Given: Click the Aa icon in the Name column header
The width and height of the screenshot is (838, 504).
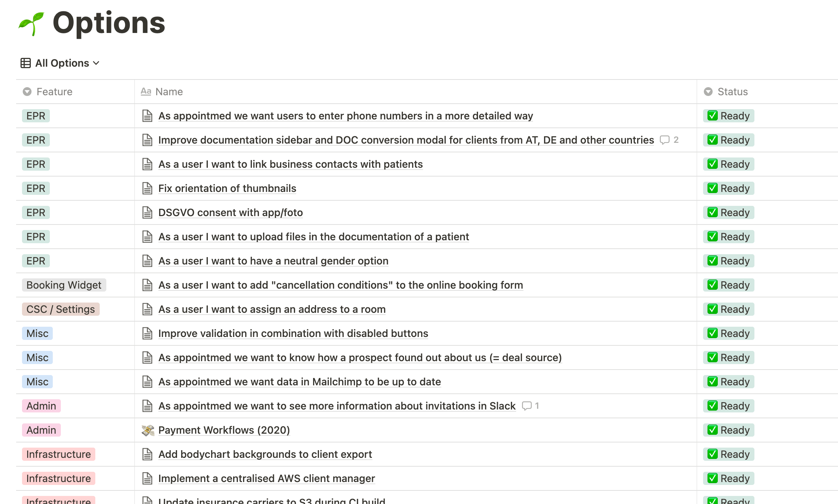Looking at the screenshot, I should click(146, 91).
